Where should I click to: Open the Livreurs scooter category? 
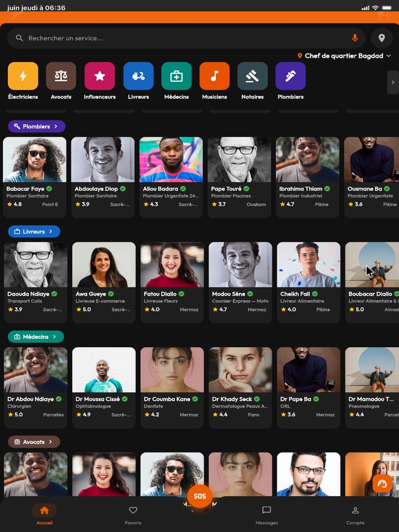pyautogui.click(x=138, y=76)
